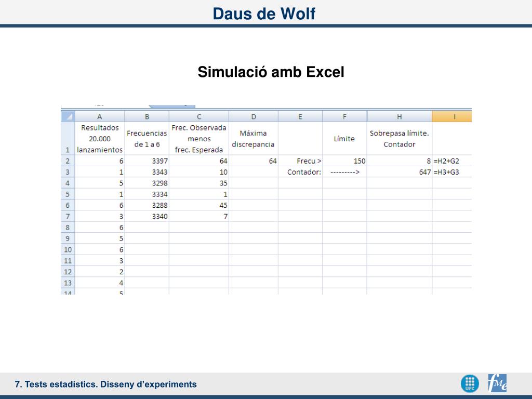Select row 1 header
Screen dimensions: 532x399
click(x=68, y=139)
